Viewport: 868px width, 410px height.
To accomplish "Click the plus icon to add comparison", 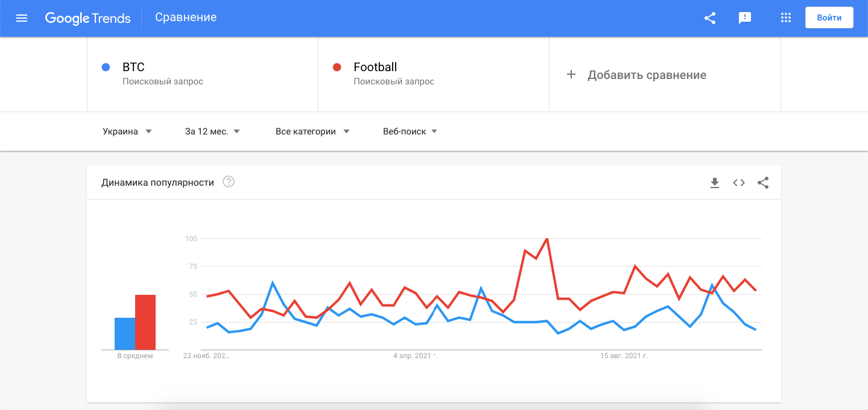I will pyautogui.click(x=571, y=75).
